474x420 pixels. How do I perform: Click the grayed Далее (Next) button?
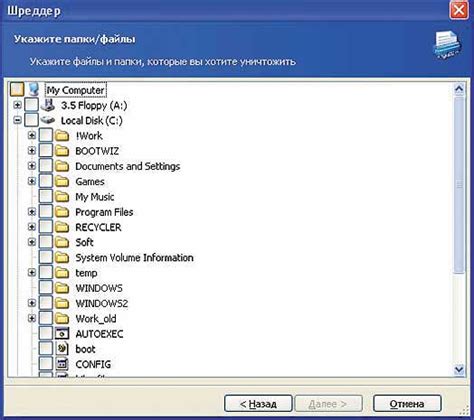(x=328, y=404)
